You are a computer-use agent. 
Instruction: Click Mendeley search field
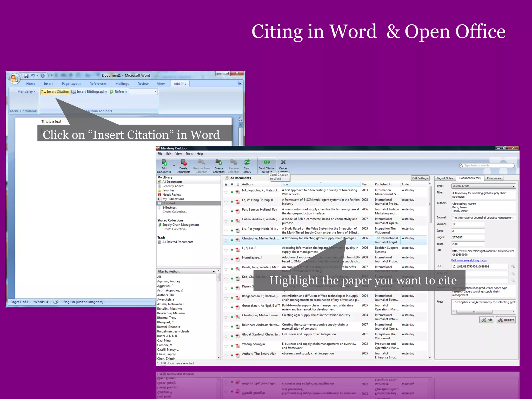[487, 165]
